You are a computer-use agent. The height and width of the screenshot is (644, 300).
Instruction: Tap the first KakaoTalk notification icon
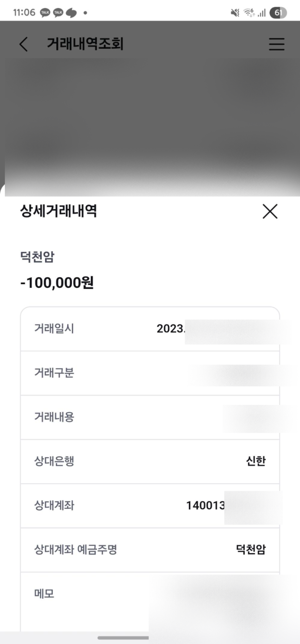(45, 13)
